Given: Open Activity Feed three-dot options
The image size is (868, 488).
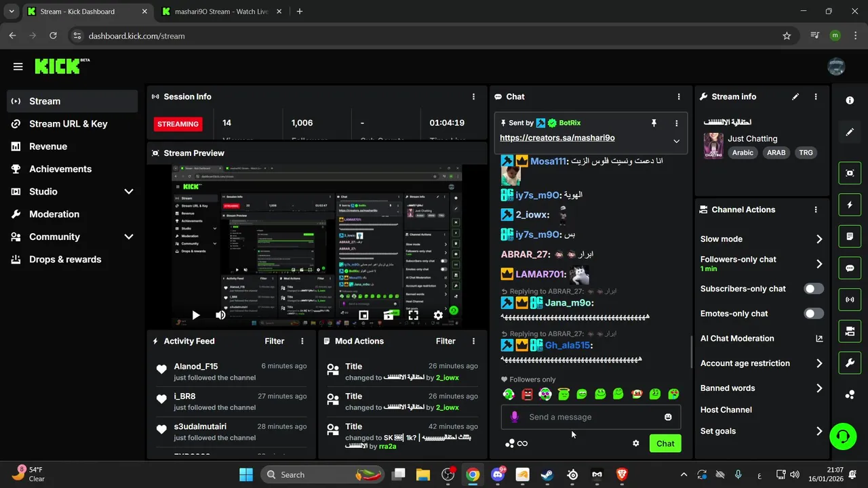Looking at the screenshot, I should [x=302, y=342].
